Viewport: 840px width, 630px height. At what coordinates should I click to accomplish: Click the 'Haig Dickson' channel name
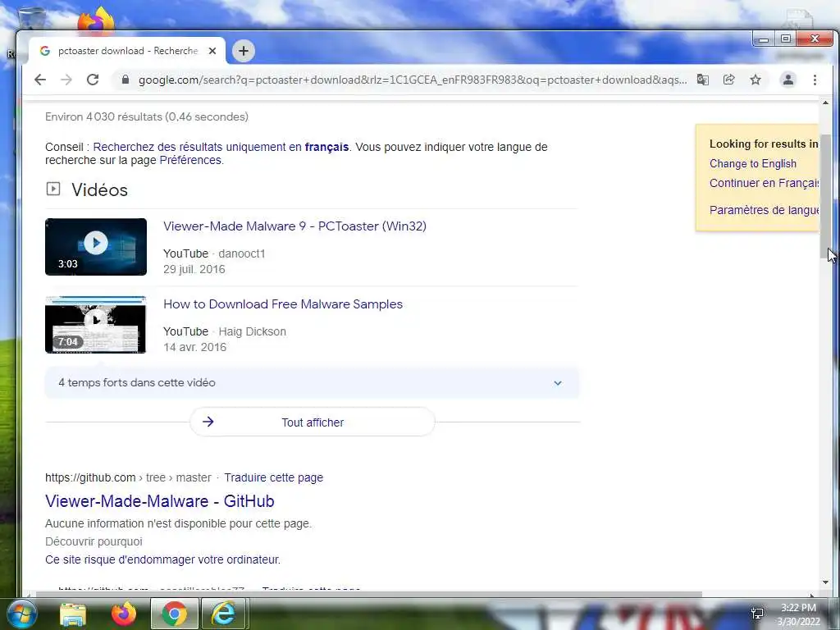pos(253,331)
